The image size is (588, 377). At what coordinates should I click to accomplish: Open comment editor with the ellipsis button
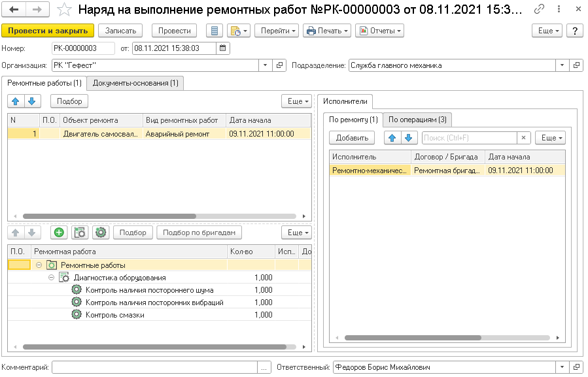point(264,367)
